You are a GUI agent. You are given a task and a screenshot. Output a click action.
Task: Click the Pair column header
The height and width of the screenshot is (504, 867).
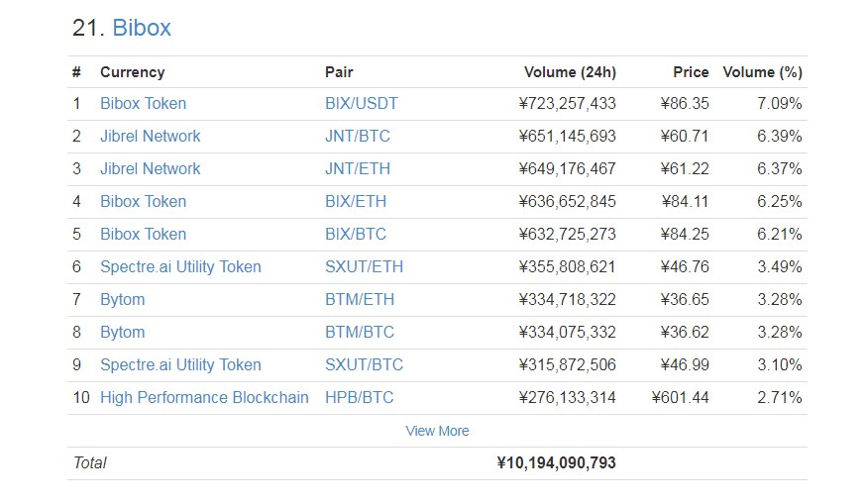point(339,72)
